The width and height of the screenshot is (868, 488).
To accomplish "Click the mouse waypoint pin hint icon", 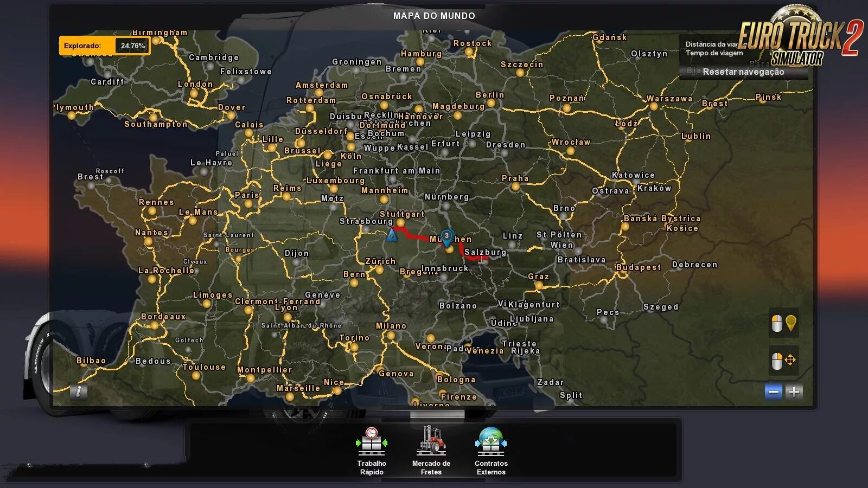I will tap(784, 323).
